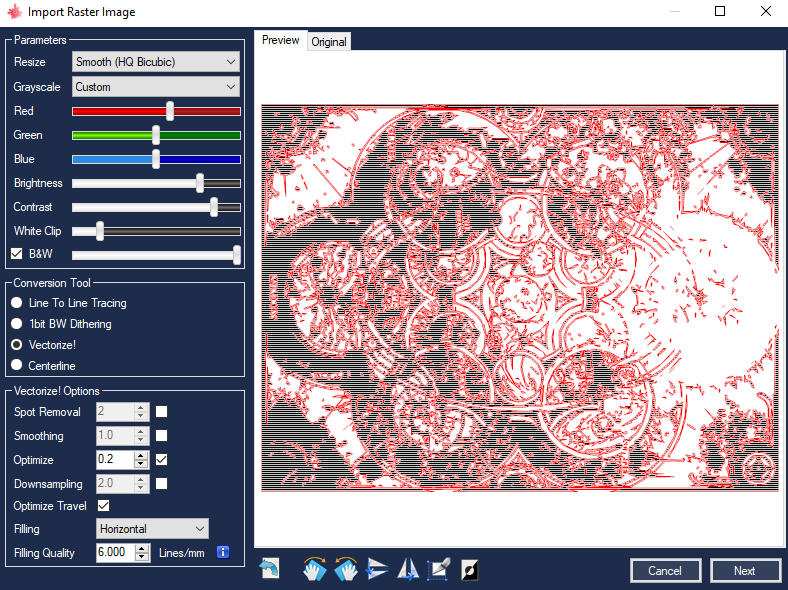Select the Vectorize! radio button
This screenshot has height=590, width=788.
(17, 345)
